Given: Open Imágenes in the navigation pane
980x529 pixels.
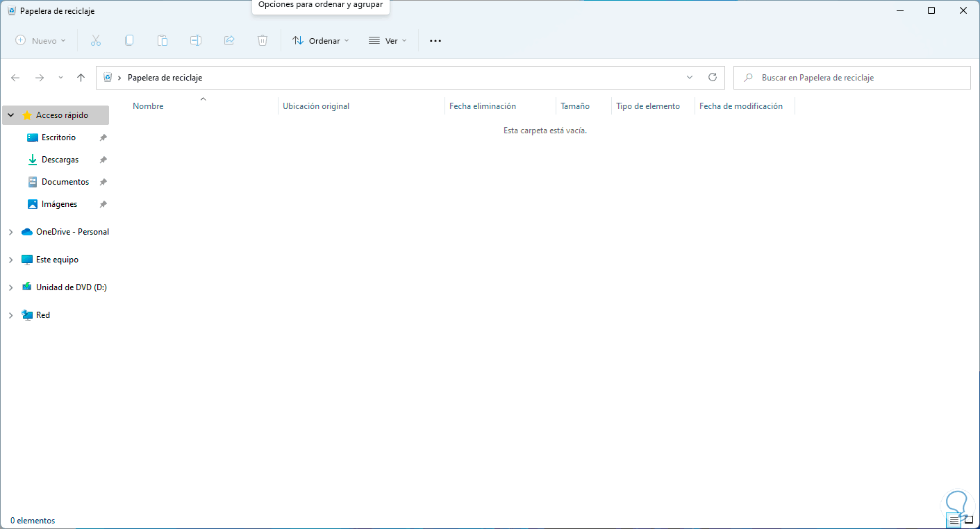Looking at the screenshot, I should click(x=59, y=204).
